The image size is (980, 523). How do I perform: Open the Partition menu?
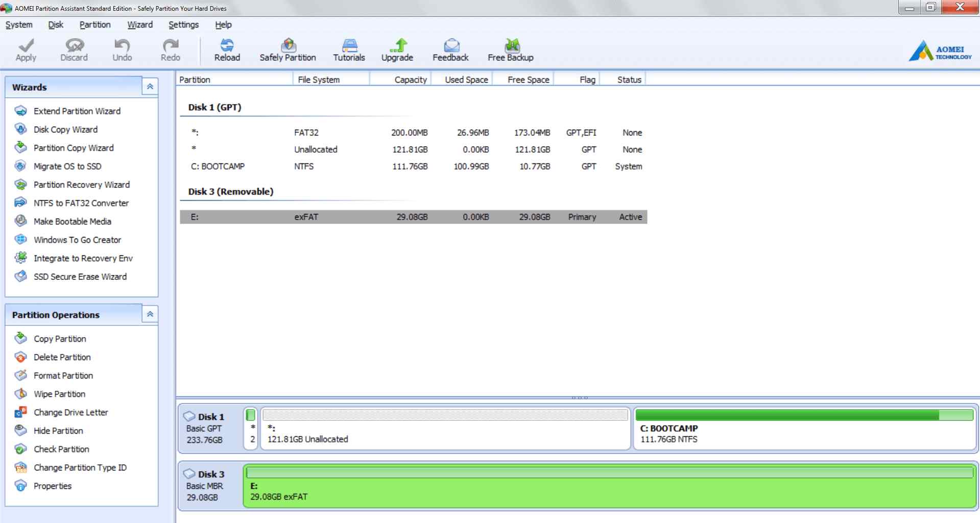coord(95,25)
